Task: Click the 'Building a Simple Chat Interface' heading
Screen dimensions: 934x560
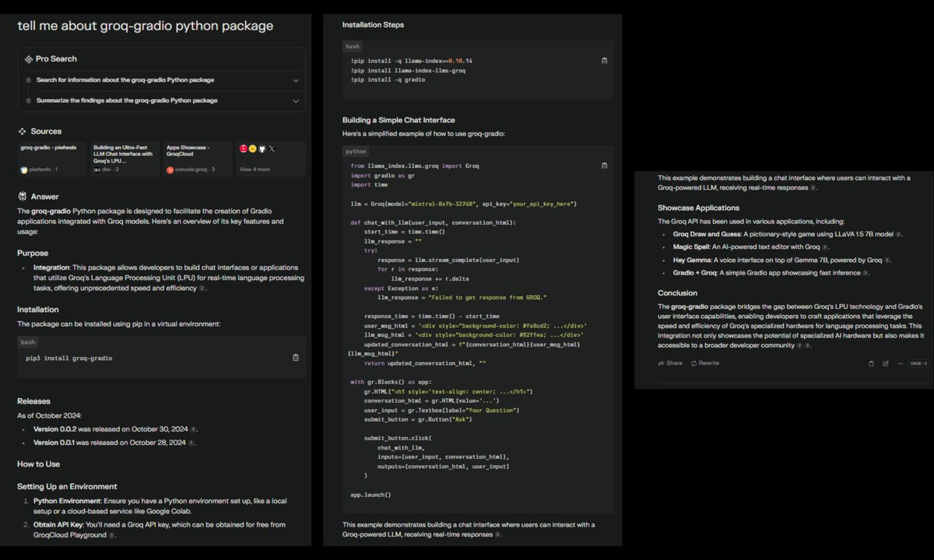Action: 399,120
